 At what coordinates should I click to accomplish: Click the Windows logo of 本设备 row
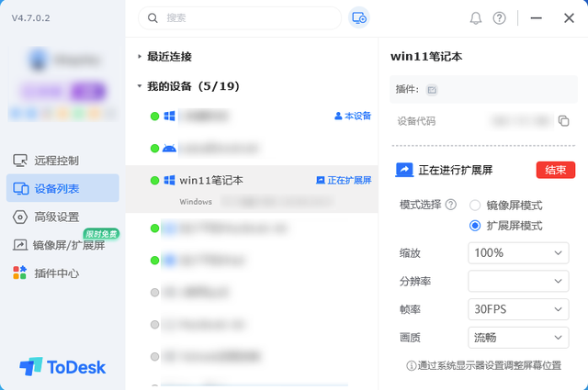coord(169,117)
